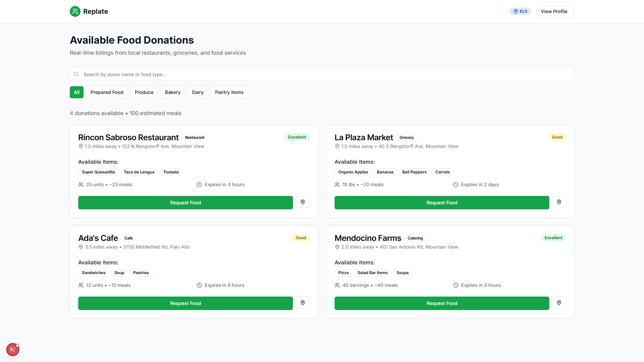Click clock icon next to Expires in 3 hours
The image size is (644, 362).
click(456, 285)
